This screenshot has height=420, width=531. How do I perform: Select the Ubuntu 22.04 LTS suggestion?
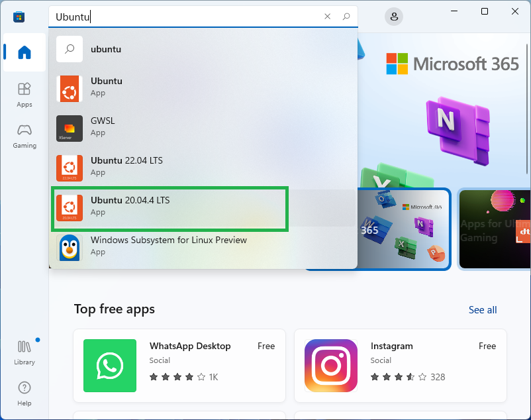coord(203,168)
